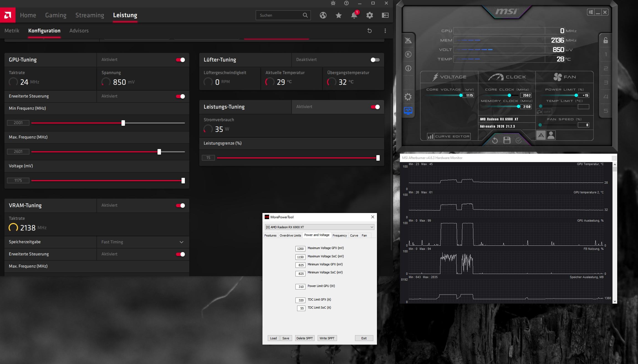This screenshot has height=364, width=638.
Task: Click the Min Frequenz slider handle
Action: click(123, 123)
